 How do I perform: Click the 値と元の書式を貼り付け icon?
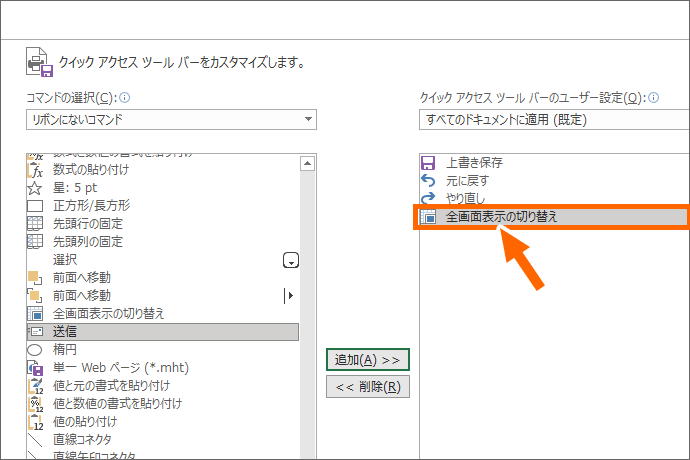[36, 386]
